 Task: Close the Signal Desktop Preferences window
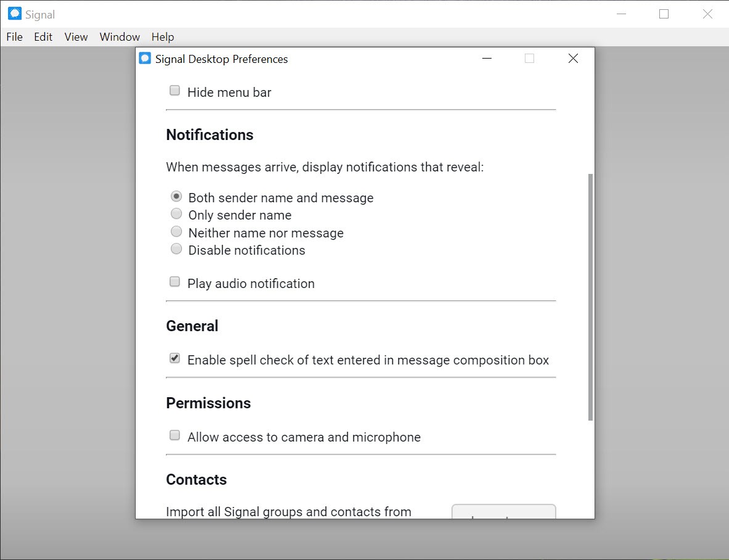(x=573, y=59)
